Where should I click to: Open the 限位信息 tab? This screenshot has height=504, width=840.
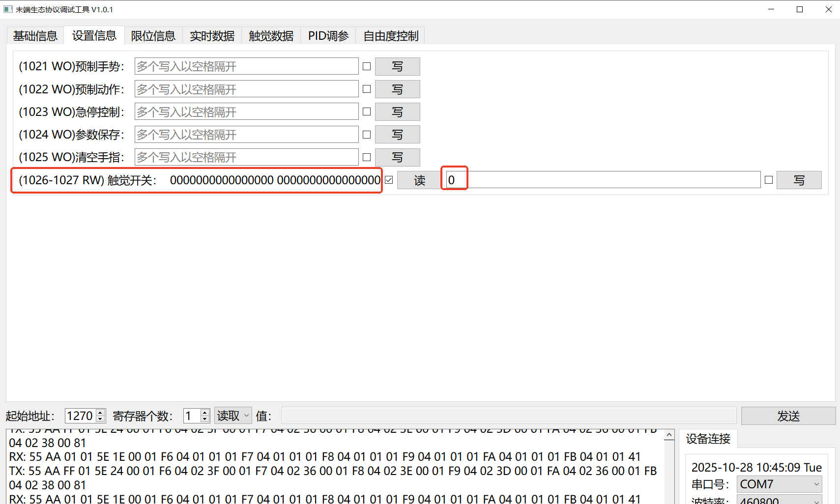(153, 36)
